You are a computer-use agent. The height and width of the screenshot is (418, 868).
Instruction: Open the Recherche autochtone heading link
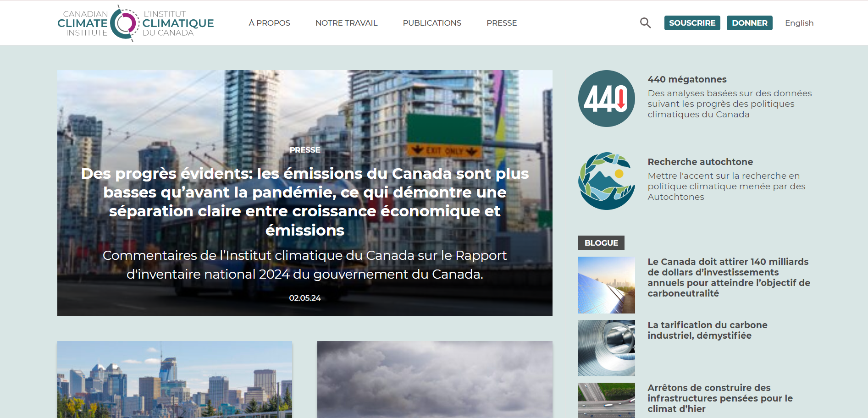pyautogui.click(x=700, y=162)
